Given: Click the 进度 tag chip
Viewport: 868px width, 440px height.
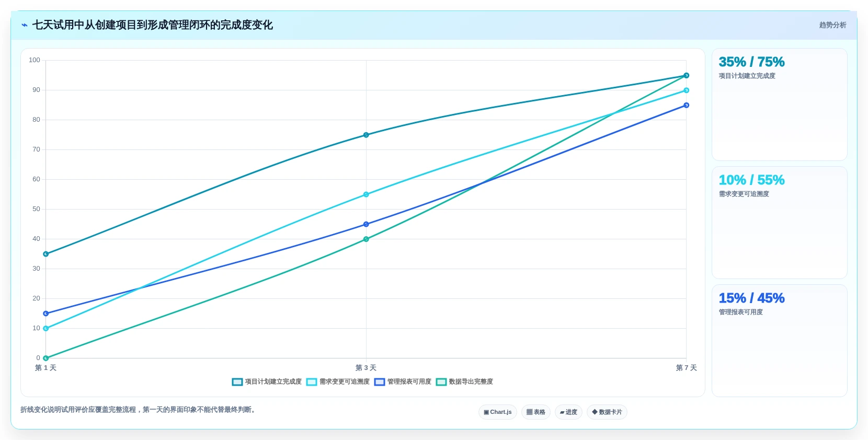Looking at the screenshot, I should click(568, 412).
